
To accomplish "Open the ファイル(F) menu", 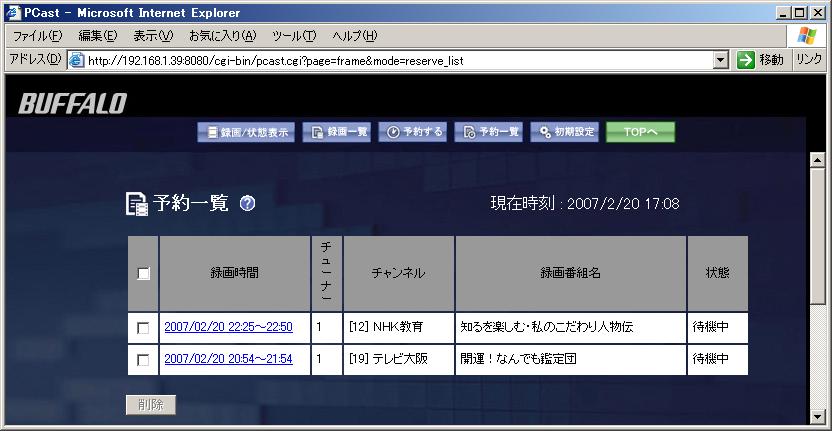I will coord(37,36).
